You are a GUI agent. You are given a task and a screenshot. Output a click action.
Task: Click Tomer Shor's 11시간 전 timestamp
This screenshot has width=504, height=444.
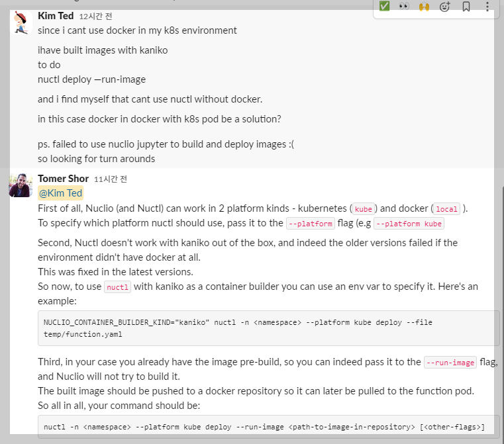click(110, 179)
